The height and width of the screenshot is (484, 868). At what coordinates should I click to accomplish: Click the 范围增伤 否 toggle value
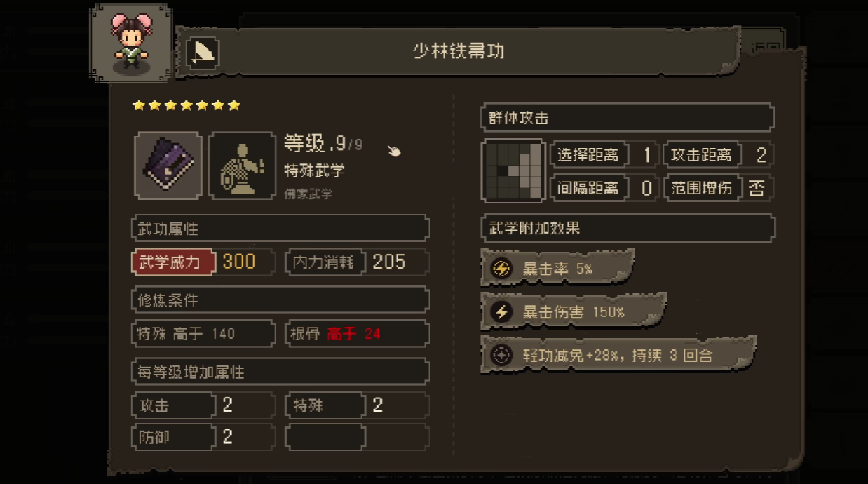[x=757, y=188]
